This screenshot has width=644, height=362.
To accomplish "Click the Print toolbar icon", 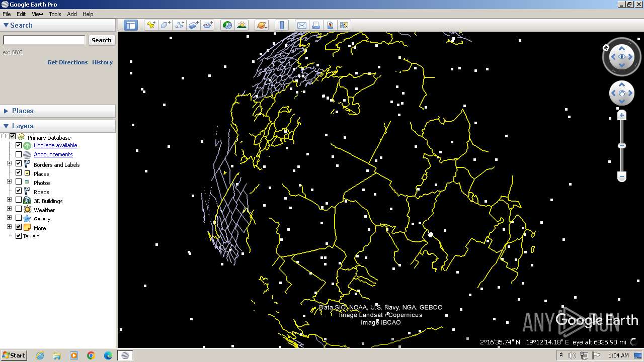I will (x=316, y=25).
